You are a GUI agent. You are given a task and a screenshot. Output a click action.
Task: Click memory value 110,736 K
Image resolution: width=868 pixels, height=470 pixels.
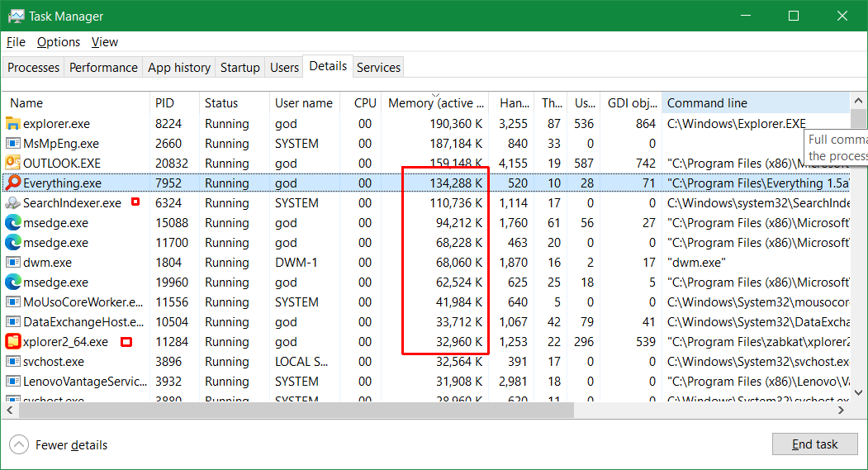point(456,203)
